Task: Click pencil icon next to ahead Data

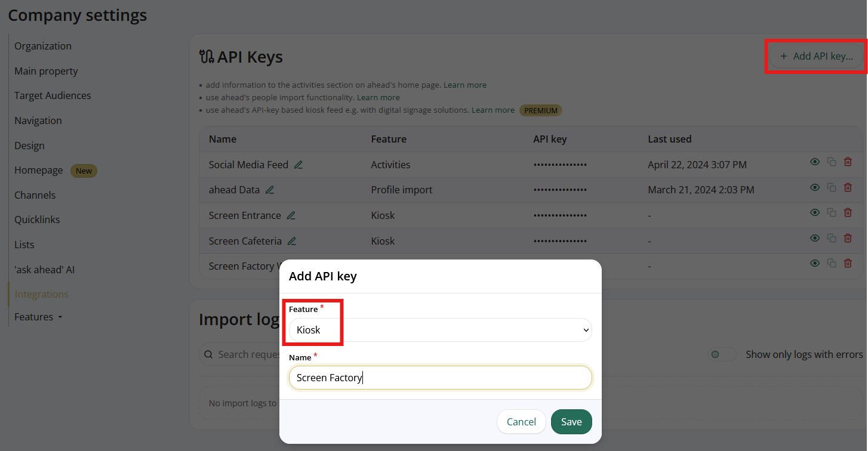Action: click(x=270, y=190)
